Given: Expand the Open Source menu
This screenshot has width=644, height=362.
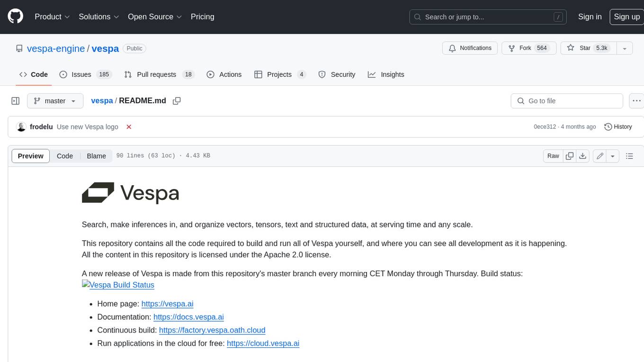Looking at the screenshot, I should pyautogui.click(x=155, y=17).
